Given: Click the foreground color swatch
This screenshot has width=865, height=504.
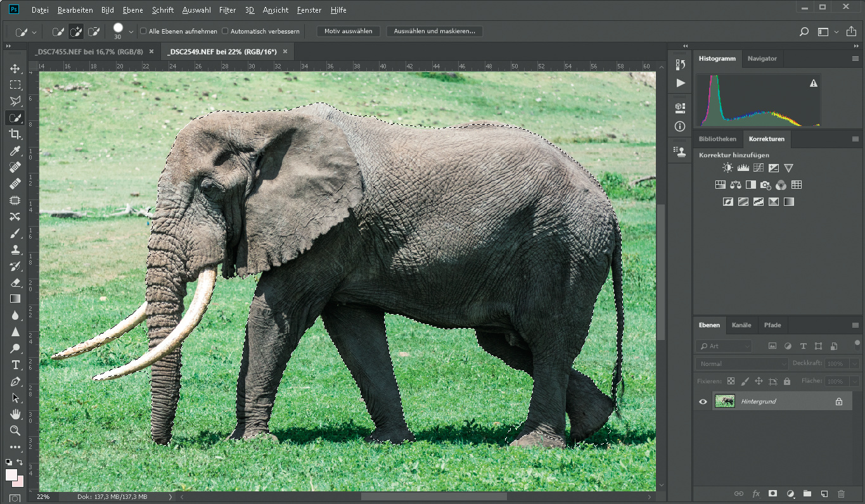Looking at the screenshot, I should (11, 475).
